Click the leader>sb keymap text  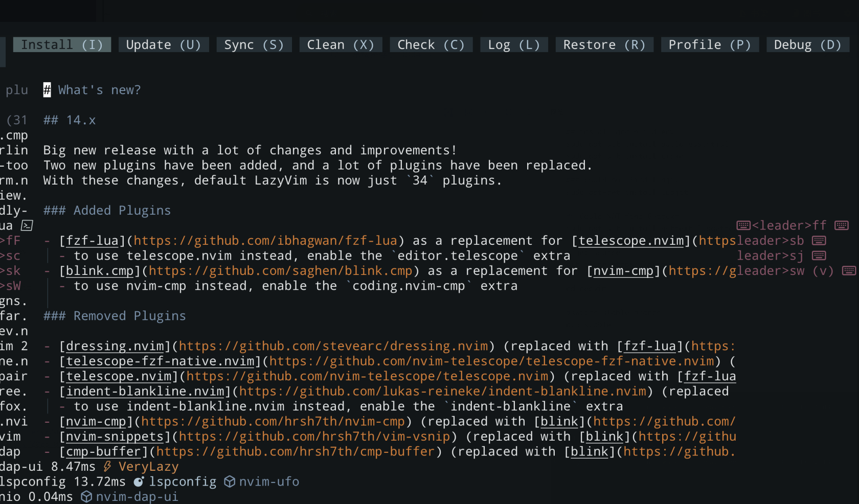770,241
